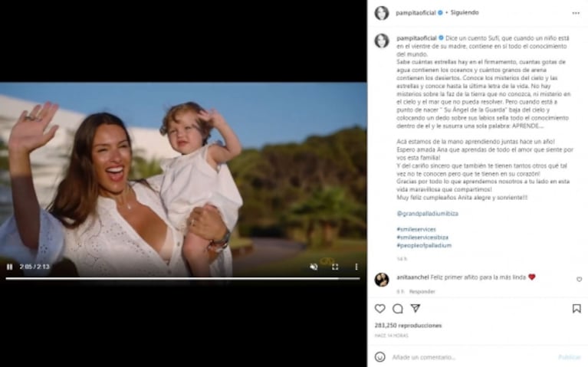Share post via paper plane icon
The height and width of the screenshot is (367, 588).
pyautogui.click(x=415, y=308)
